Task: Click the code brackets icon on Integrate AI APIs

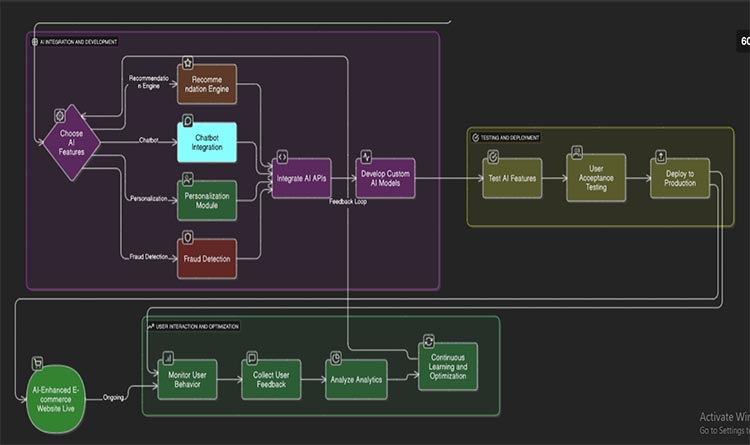Action: (x=282, y=157)
